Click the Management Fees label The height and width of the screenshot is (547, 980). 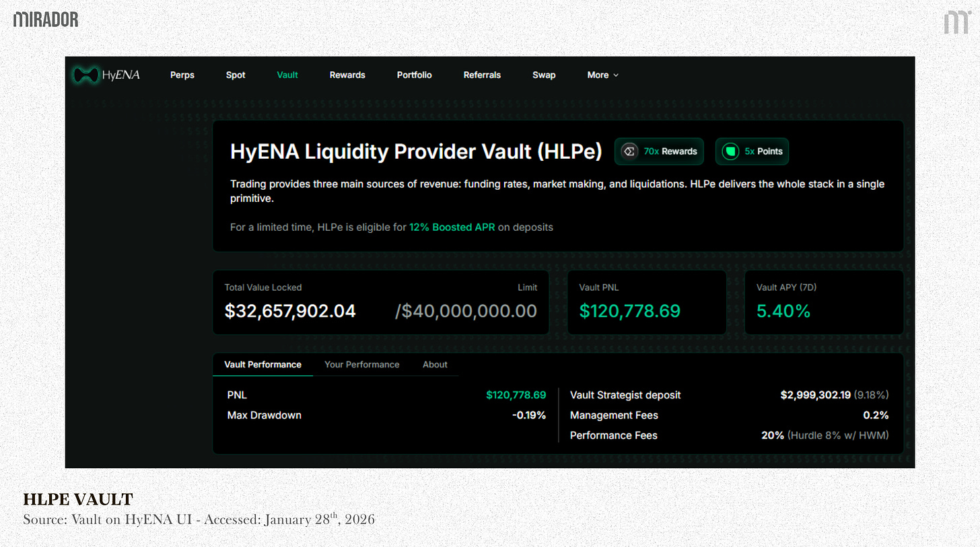(614, 415)
